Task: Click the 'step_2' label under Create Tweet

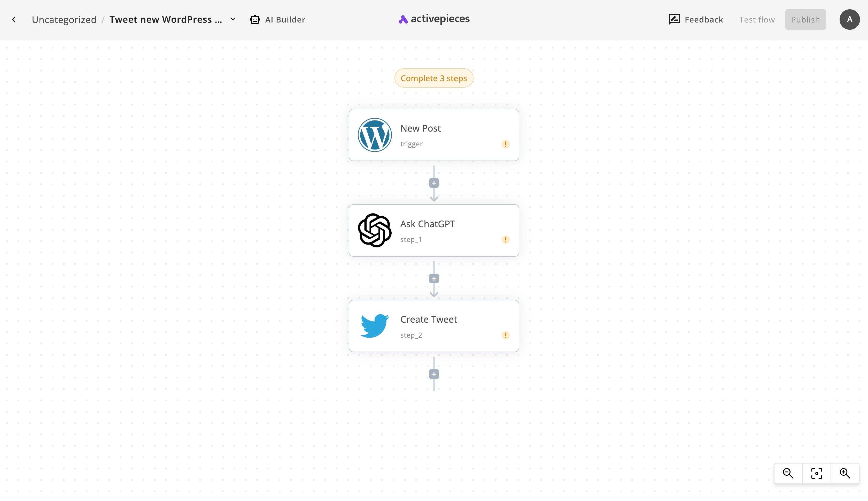Action: pyautogui.click(x=411, y=335)
